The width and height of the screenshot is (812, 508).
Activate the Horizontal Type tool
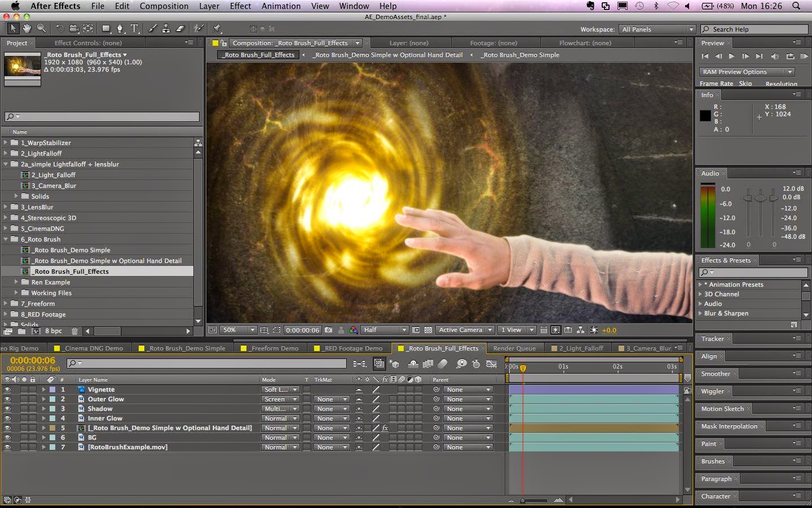[x=134, y=27]
